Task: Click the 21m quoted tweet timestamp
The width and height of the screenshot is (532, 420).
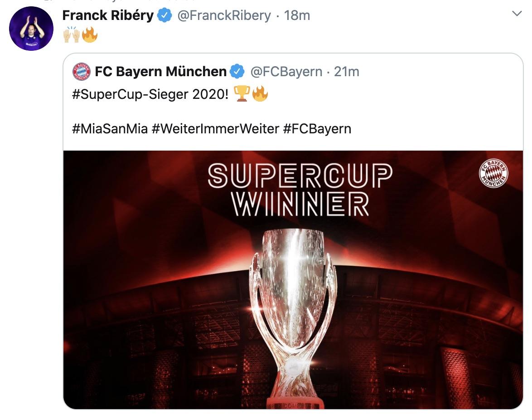Action: [347, 72]
